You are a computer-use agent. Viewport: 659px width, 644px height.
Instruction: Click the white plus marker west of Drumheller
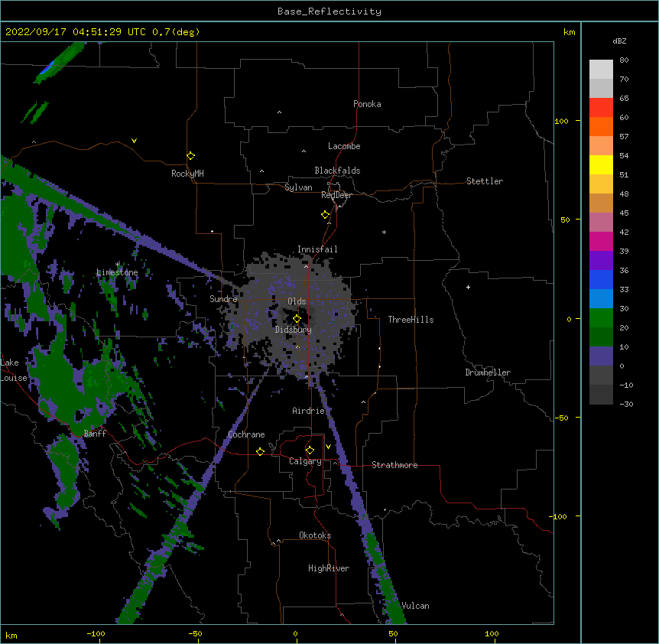click(x=468, y=287)
